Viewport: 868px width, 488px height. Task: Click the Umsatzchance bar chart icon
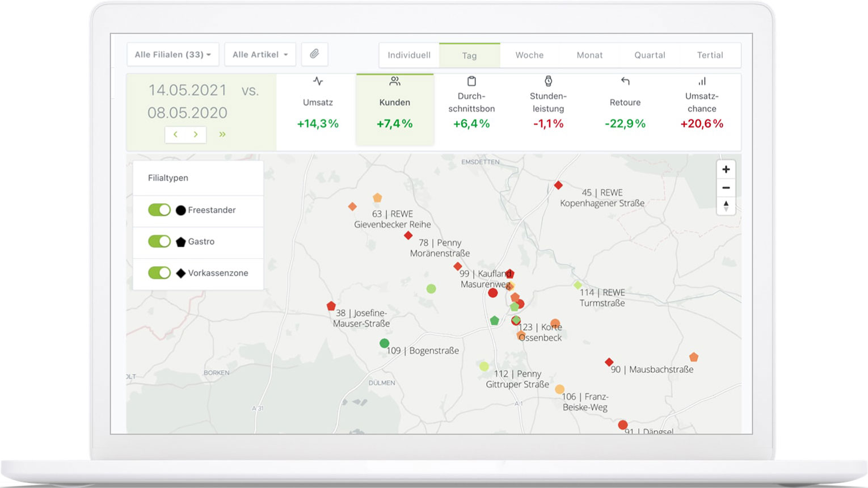click(702, 81)
